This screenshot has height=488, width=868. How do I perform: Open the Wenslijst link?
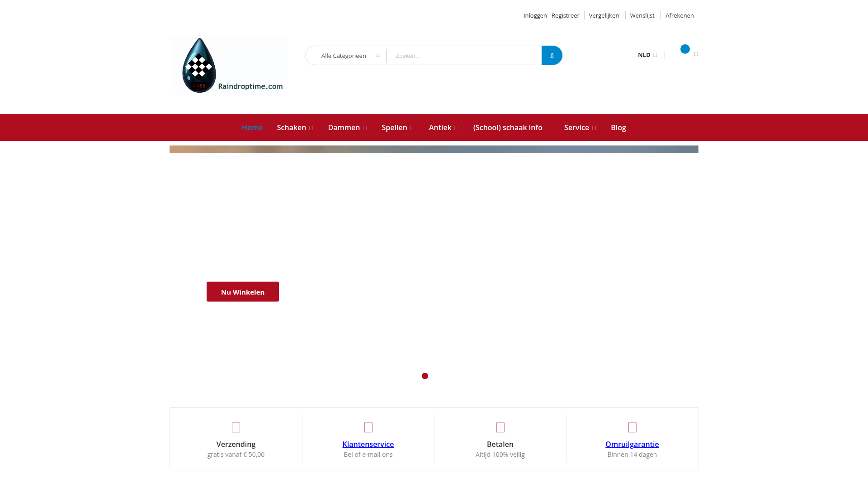(x=642, y=15)
